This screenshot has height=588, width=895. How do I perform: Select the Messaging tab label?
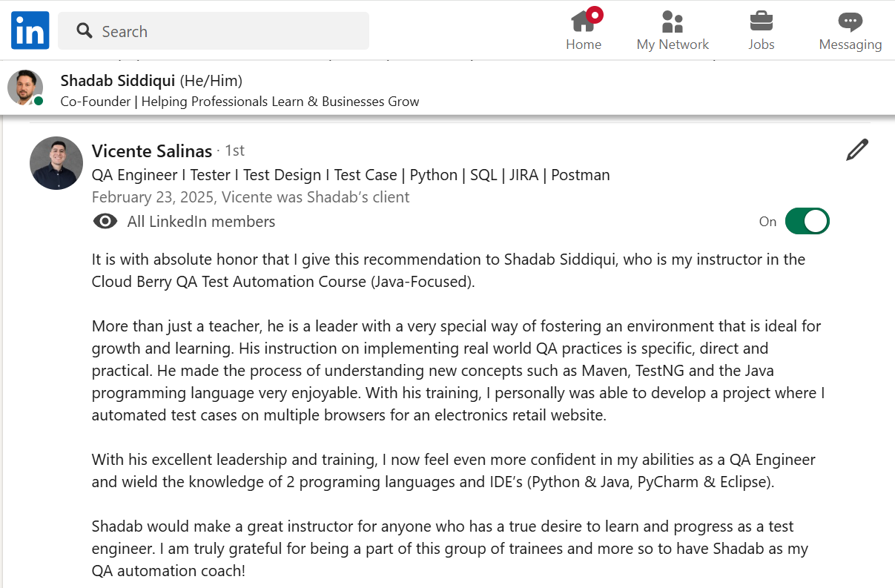pyautogui.click(x=850, y=44)
